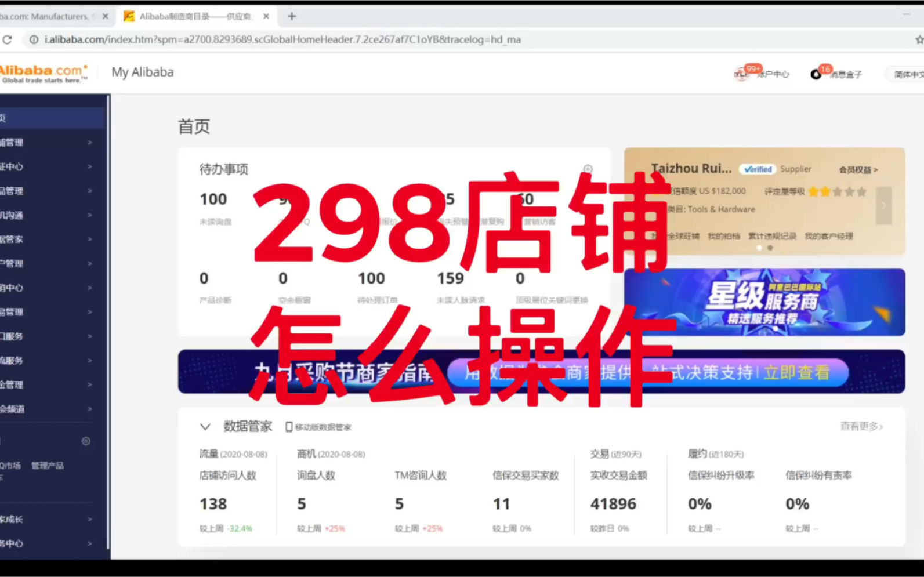The width and height of the screenshot is (924, 577).
Task: Open Q市场 shortcut in sidebar
Action: pos(10,466)
